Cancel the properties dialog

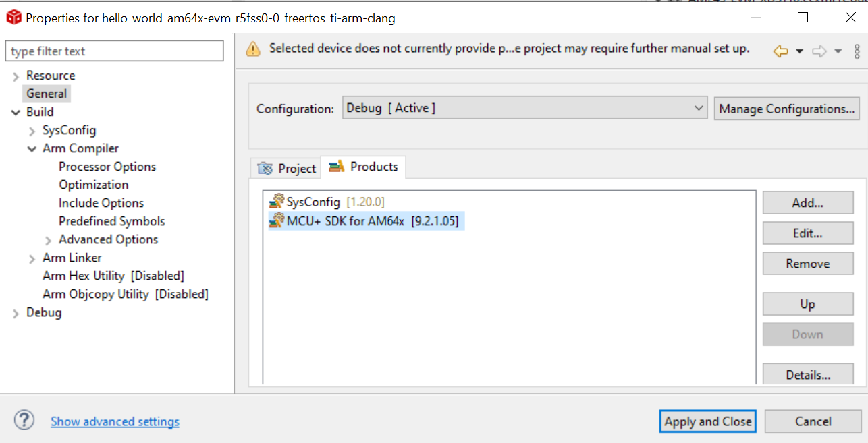(x=813, y=421)
